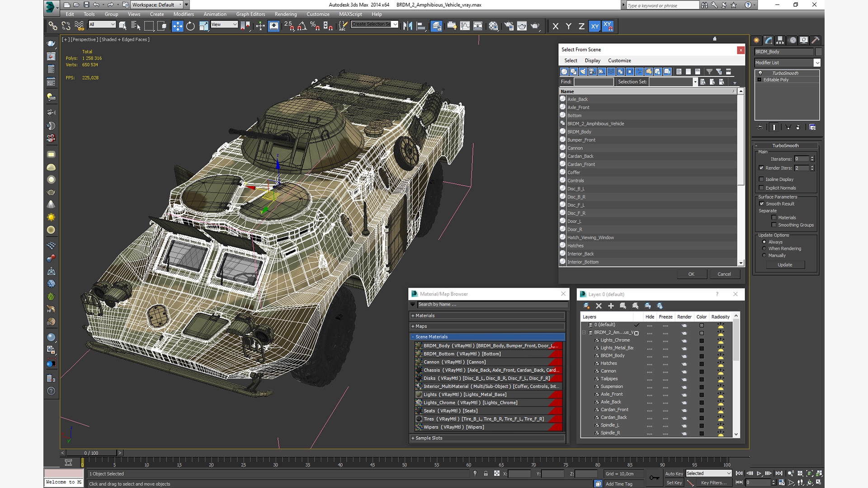Screen dimensions: 868x488
Task: Activate the Select and Move tool
Action: pos(177,26)
